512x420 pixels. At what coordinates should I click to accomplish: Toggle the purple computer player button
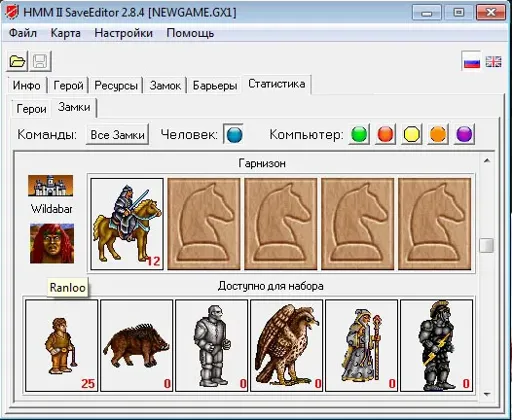464,135
